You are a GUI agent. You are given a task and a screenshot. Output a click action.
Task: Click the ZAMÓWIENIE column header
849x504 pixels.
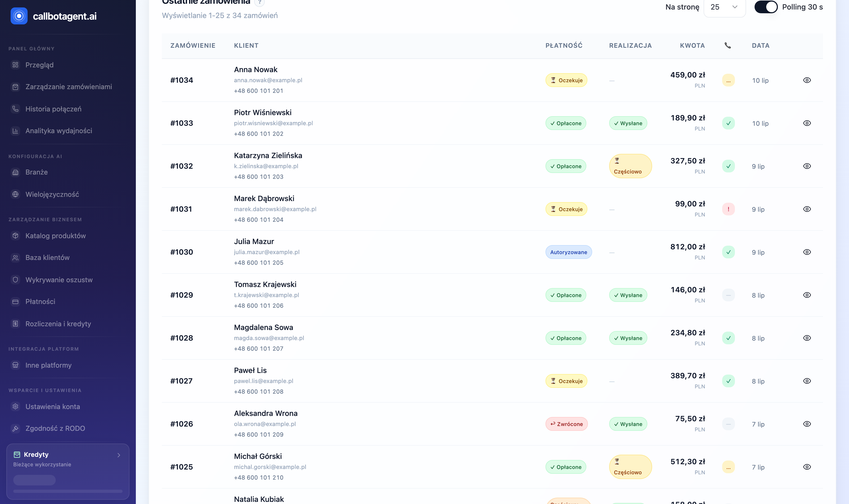point(193,46)
